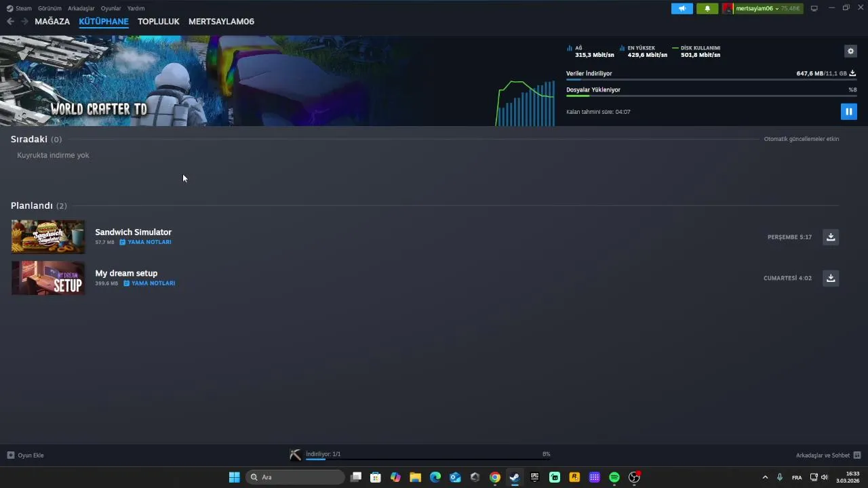Viewport: 868px width, 488px height.
Task: Click the My dream setup title
Action: 126,273
